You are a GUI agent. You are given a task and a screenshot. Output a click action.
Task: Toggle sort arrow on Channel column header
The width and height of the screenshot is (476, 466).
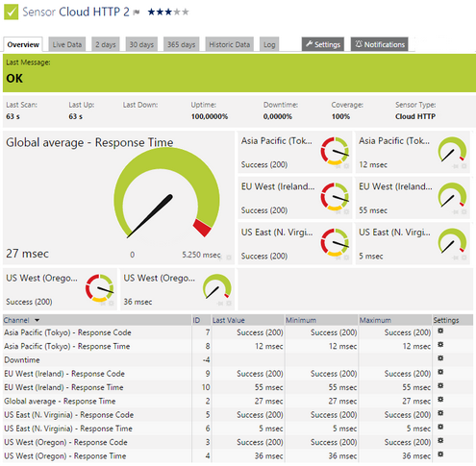[37, 320]
